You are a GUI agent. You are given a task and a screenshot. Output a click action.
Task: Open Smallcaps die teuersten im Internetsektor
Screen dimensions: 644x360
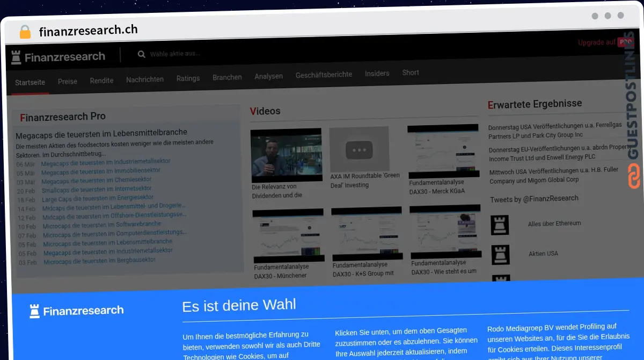pos(97,189)
